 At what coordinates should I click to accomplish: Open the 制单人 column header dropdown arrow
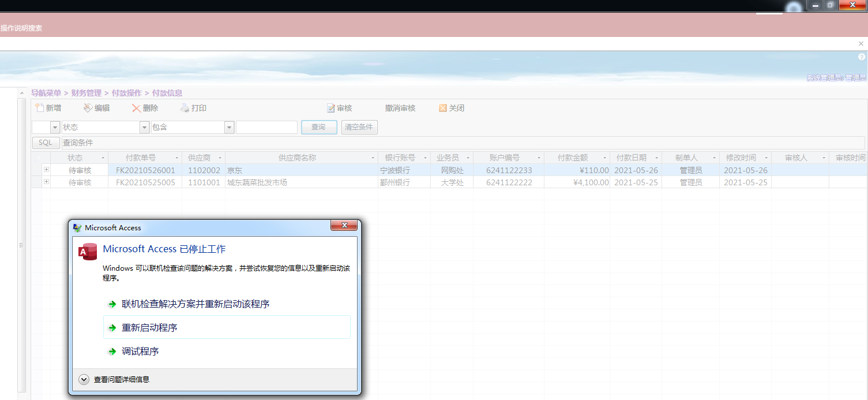tap(715, 158)
